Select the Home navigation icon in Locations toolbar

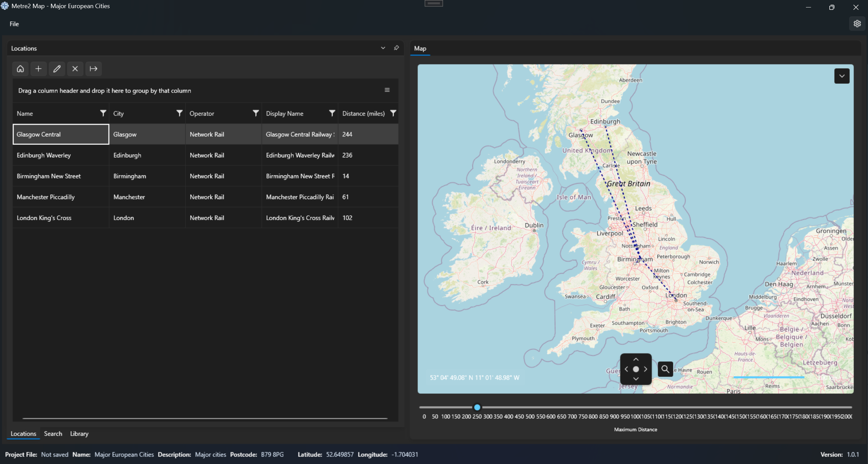coord(20,69)
